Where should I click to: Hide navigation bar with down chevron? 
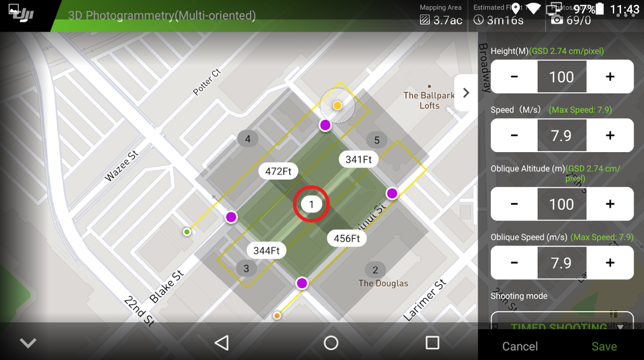coord(28,343)
